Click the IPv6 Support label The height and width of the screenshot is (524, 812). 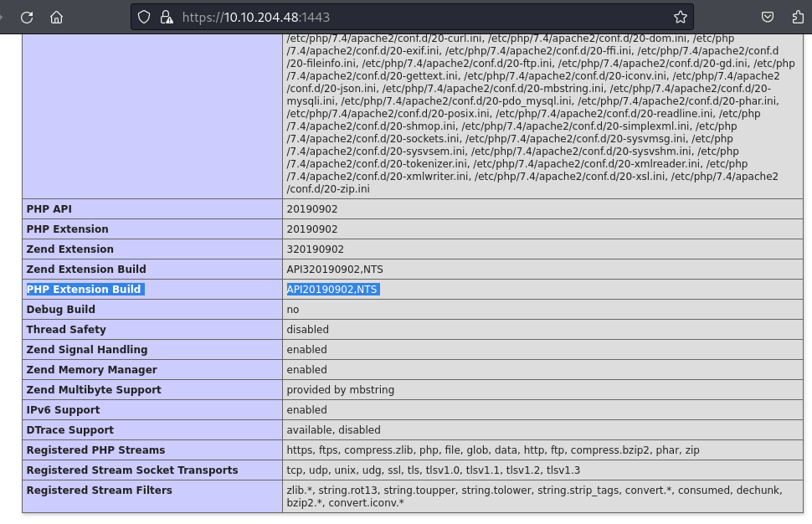point(63,409)
